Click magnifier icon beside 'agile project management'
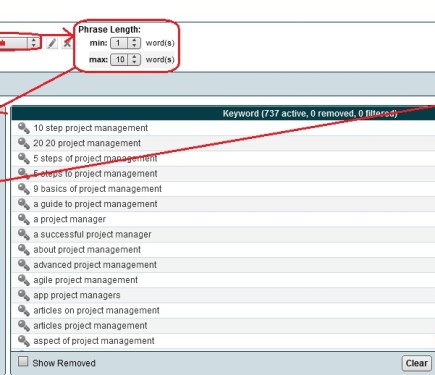Image resolution: width=435 pixels, height=375 pixels. tap(24, 280)
